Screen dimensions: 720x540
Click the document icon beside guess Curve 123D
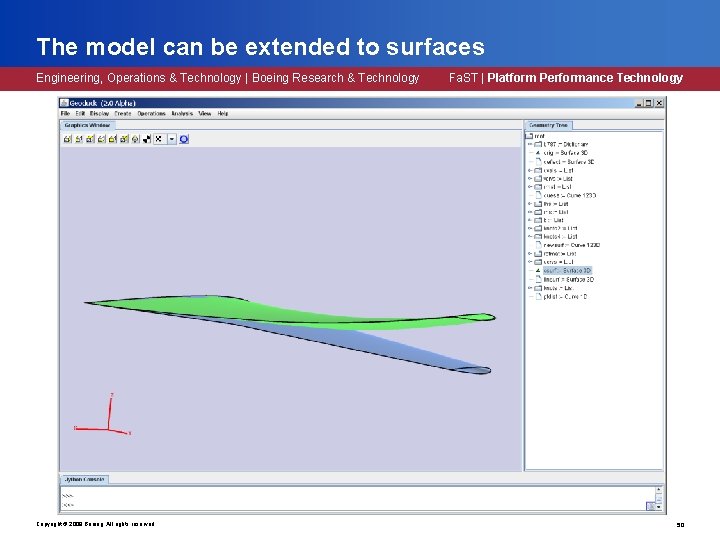pyautogui.click(x=539, y=195)
